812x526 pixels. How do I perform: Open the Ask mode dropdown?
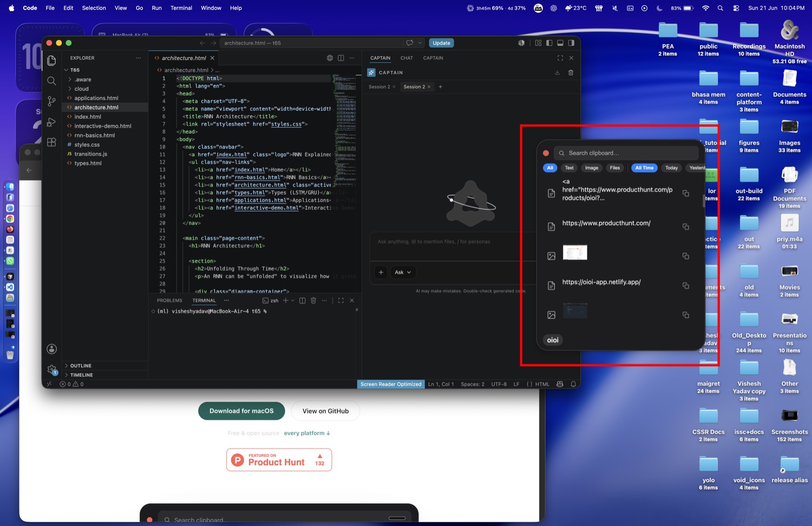point(403,272)
